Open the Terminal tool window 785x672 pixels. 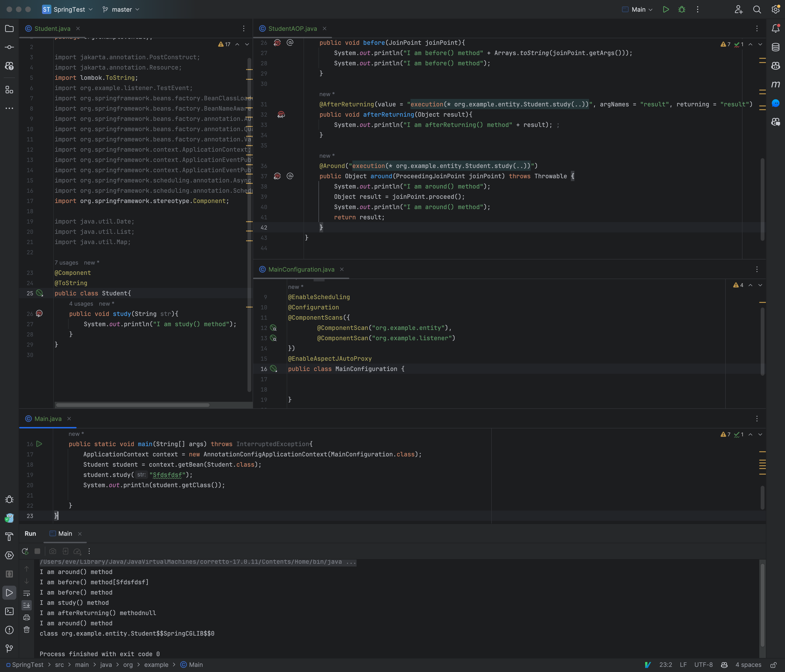10,611
